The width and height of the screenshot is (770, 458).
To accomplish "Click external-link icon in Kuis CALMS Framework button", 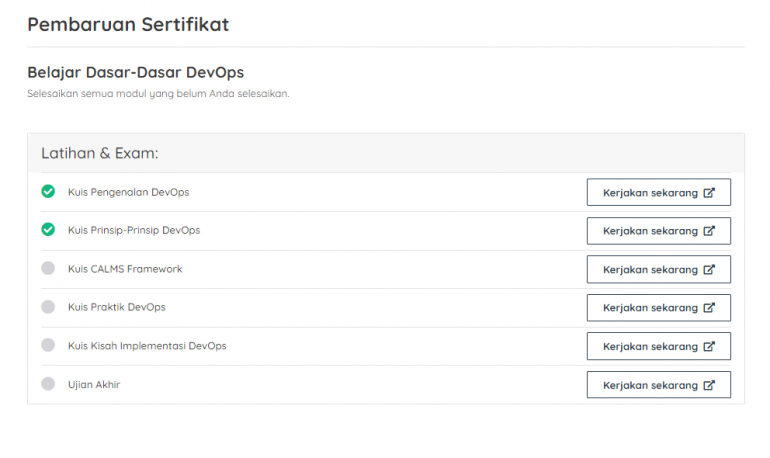I will (x=709, y=269).
